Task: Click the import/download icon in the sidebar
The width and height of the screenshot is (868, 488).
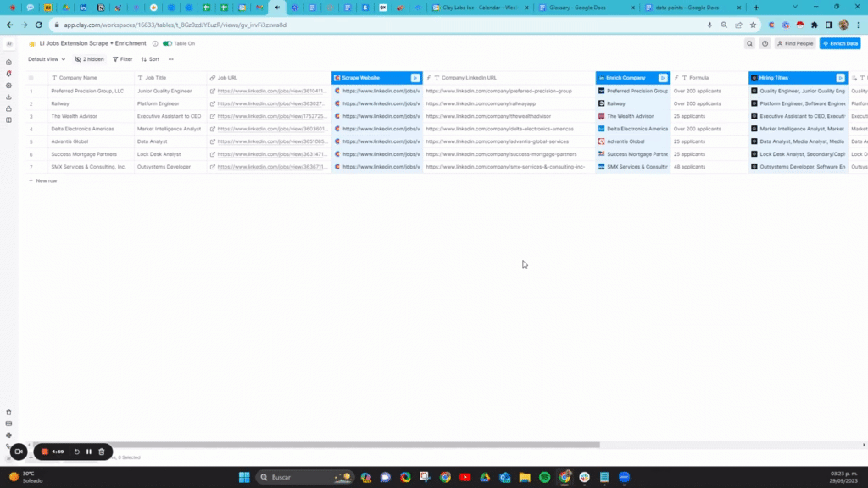Action: pyautogui.click(x=8, y=97)
